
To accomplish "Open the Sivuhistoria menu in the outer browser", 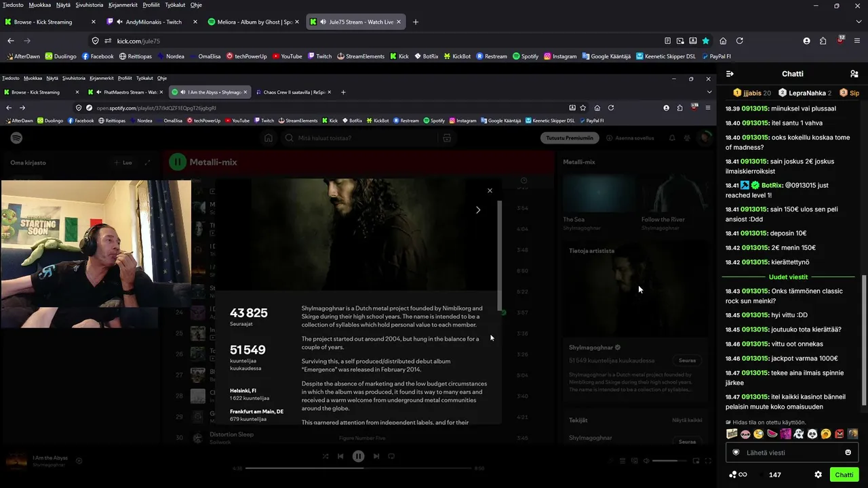I will click(x=90, y=5).
